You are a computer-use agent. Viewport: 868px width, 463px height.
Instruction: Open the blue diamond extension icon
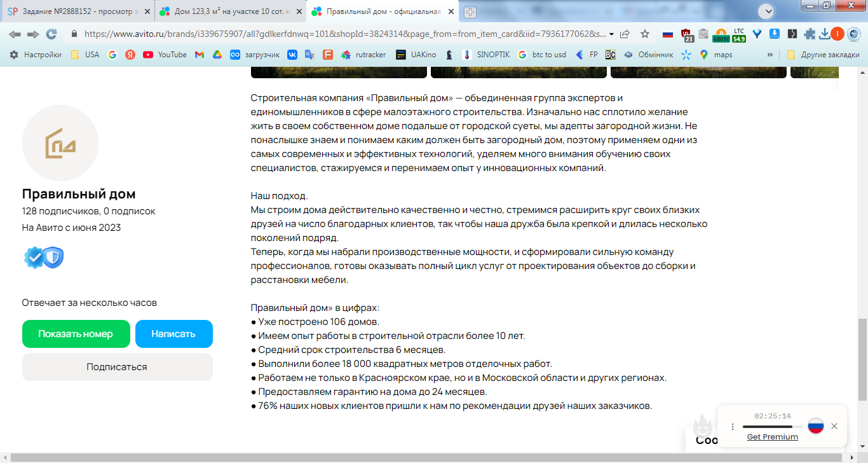point(757,34)
